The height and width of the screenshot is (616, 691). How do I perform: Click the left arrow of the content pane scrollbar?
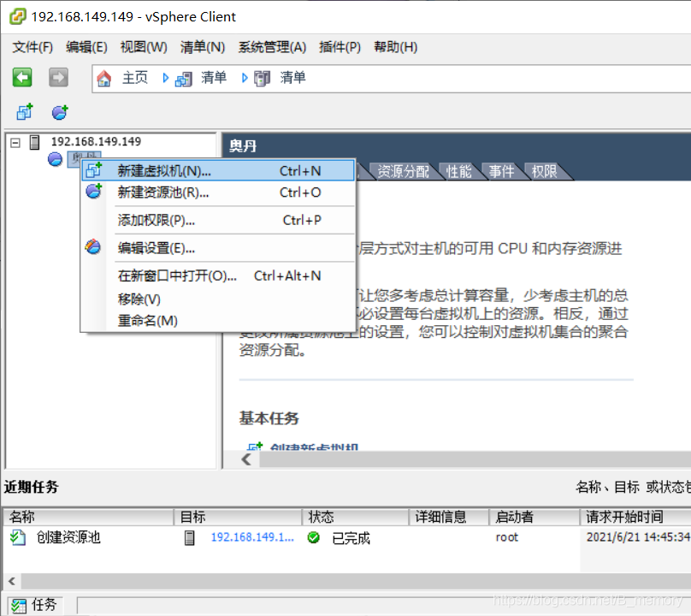point(246,460)
